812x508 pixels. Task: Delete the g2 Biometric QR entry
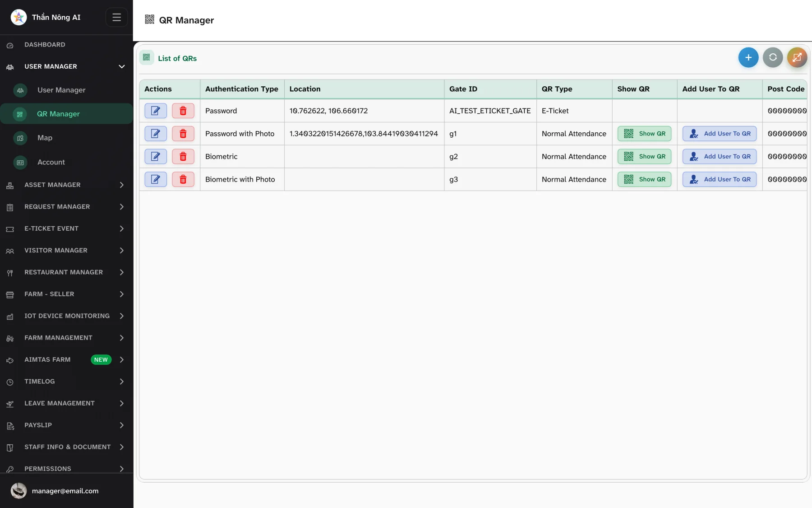(x=183, y=156)
